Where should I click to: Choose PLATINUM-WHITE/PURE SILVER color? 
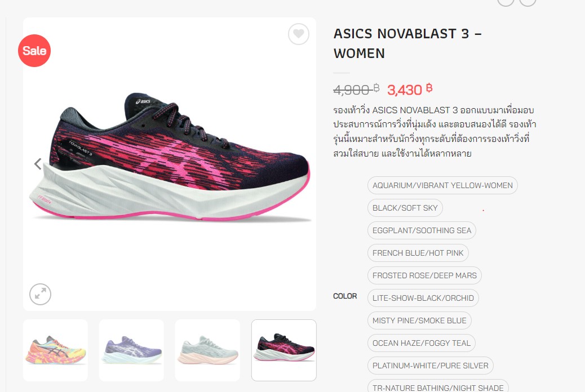430,366
